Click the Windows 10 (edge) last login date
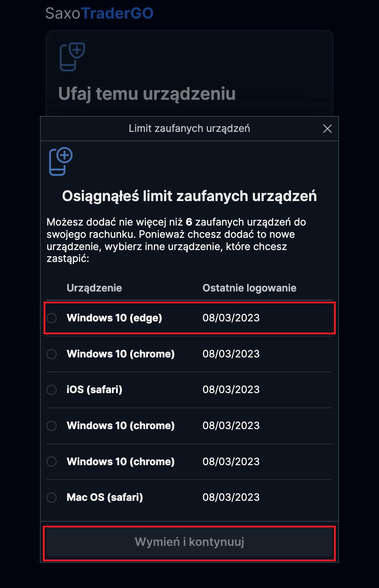Screen dimensions: 379x588 click(x=231, y=318)
